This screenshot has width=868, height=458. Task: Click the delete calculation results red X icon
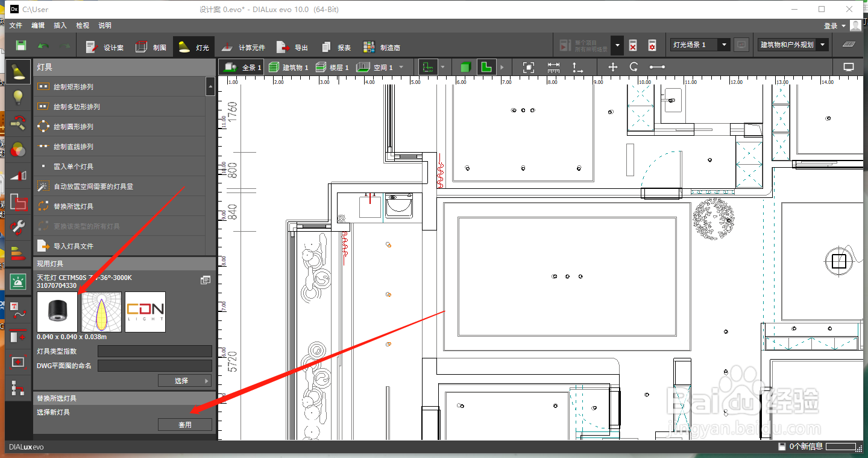coord(633,46)
